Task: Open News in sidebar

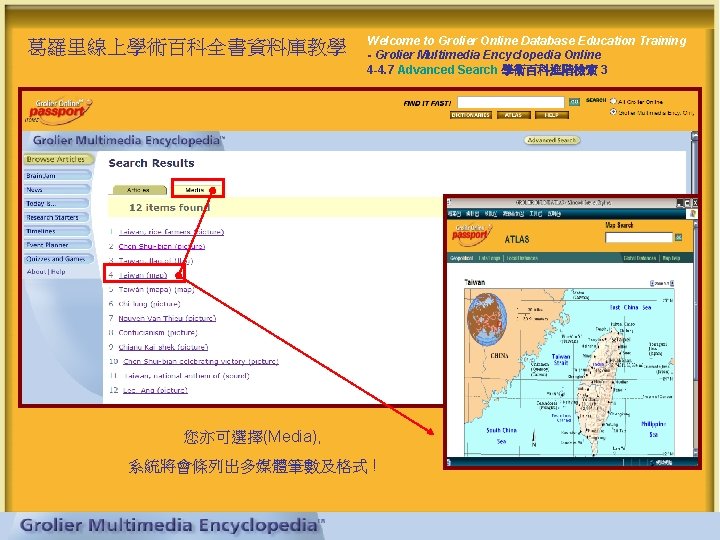Action: click(57, 190)
